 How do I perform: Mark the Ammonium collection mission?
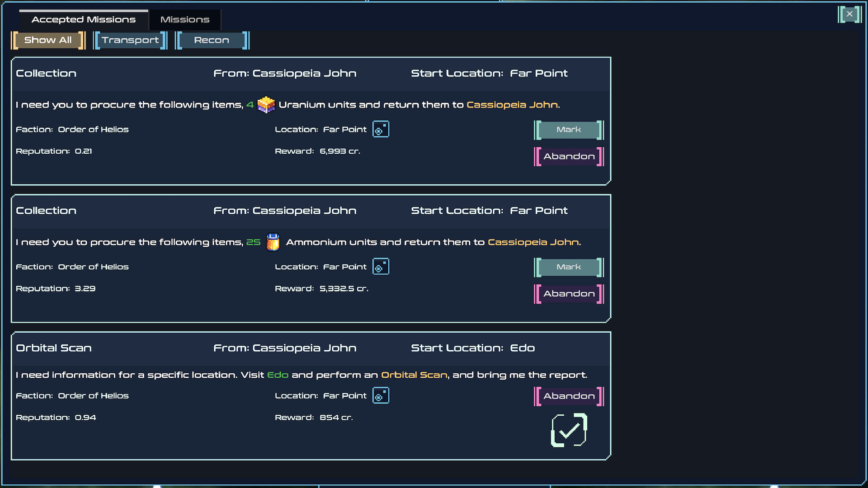pyautogui.click(x=568, y=267)
